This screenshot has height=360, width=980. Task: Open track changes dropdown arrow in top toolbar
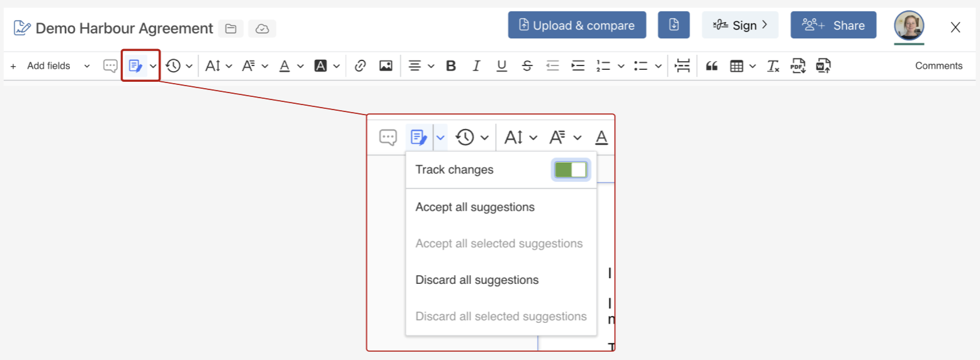click(153, 65)
